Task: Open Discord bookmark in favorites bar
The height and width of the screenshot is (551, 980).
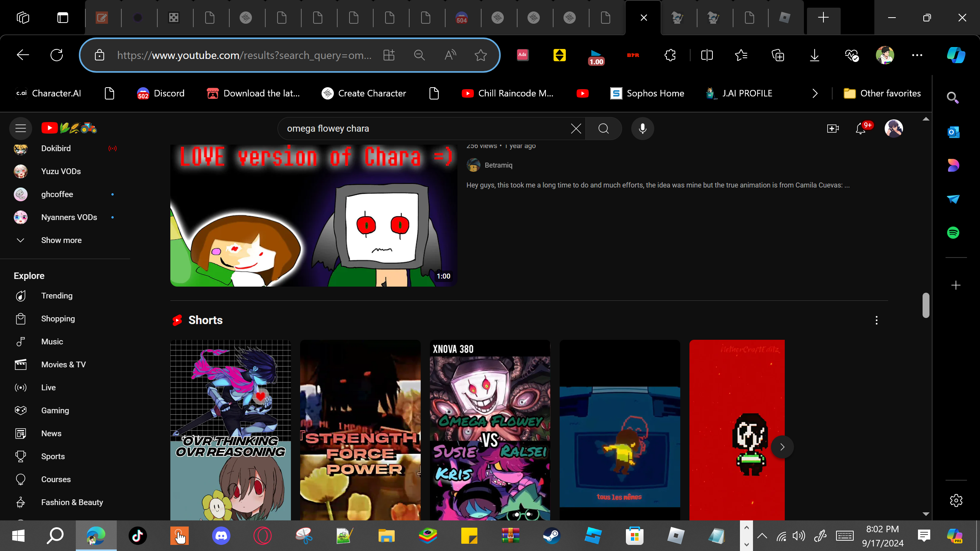Action: tap(161, 93)
